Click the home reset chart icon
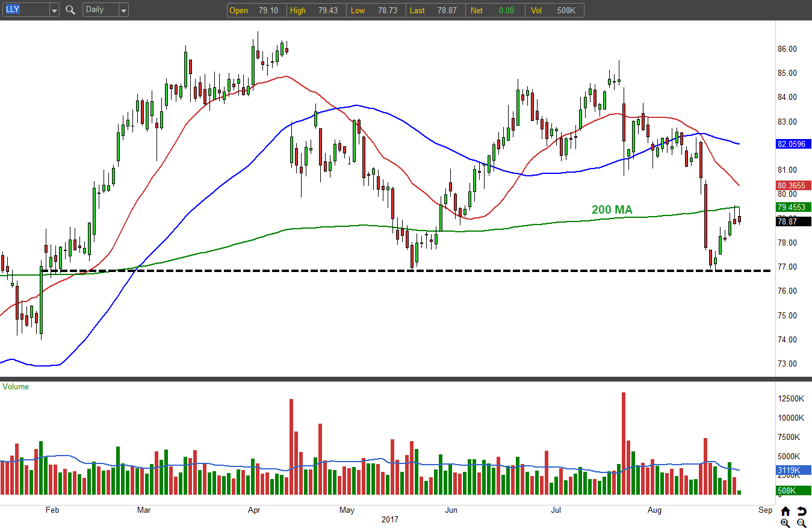Screen dimensions: 812x529 tap(785, 511)
